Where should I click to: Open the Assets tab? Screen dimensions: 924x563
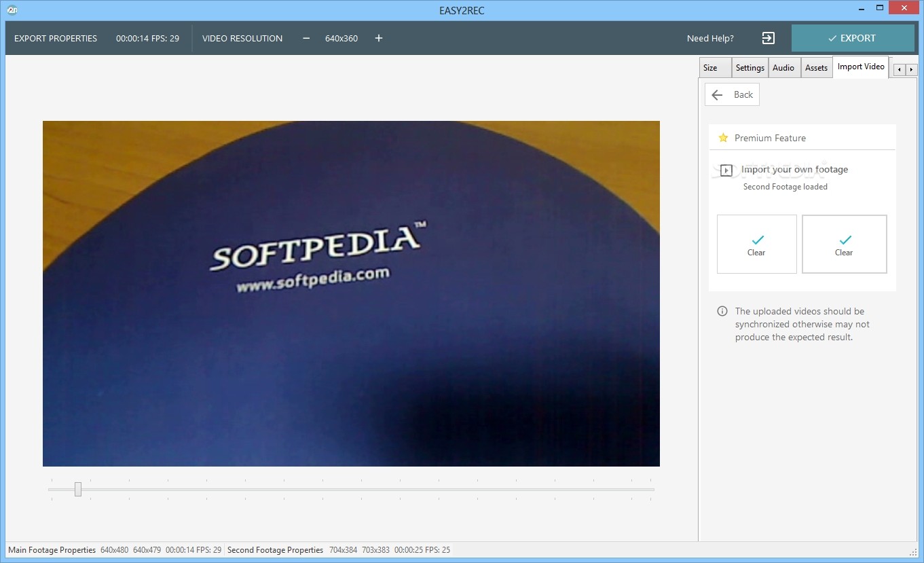click(816, 68)
